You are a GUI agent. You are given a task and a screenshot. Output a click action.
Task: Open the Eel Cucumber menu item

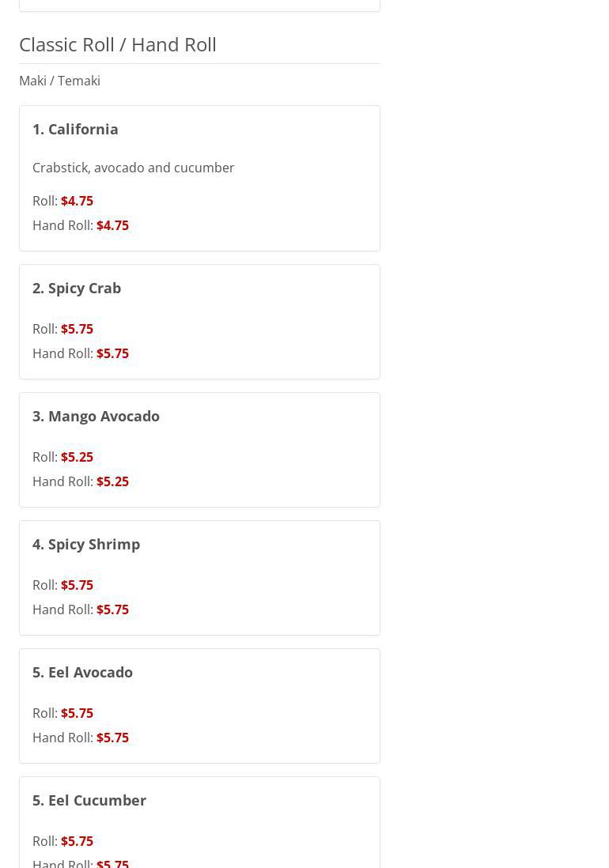(89, 800)
